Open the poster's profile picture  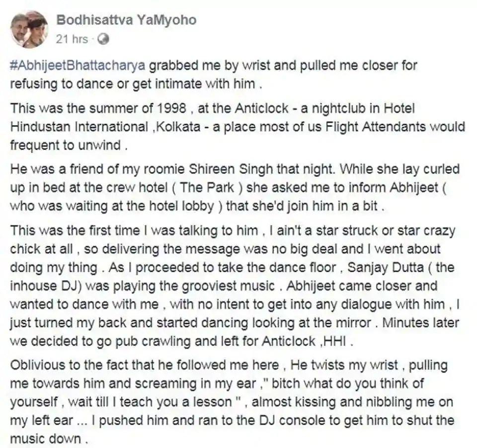tap(29, 29)
